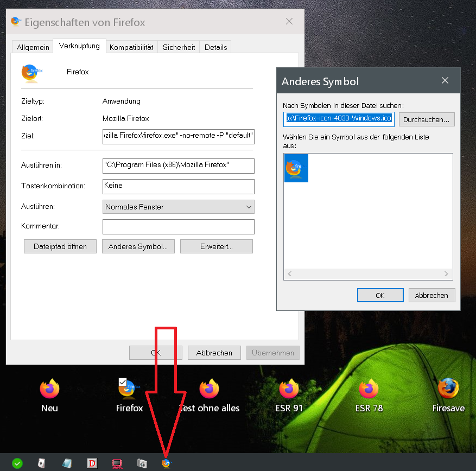Screen dimensions: 476x471
Task: Click Abbrechen in Eigenschaften von Firefox
Action: 214,353
